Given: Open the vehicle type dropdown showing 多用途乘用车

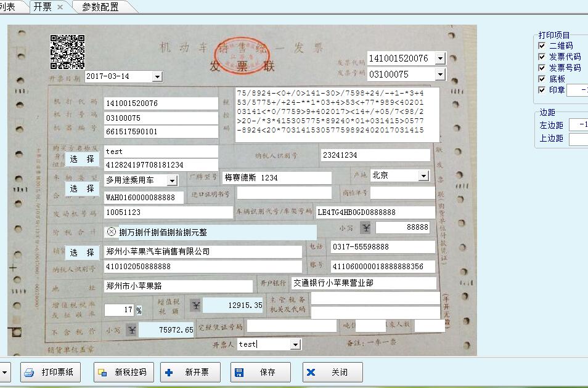Looking at the screenshot, I should tap(173, 180).
